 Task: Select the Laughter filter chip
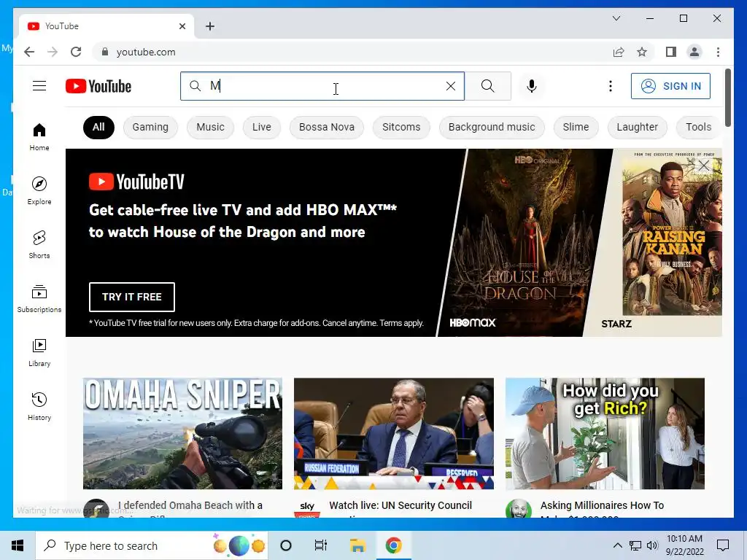pos(637,127)
